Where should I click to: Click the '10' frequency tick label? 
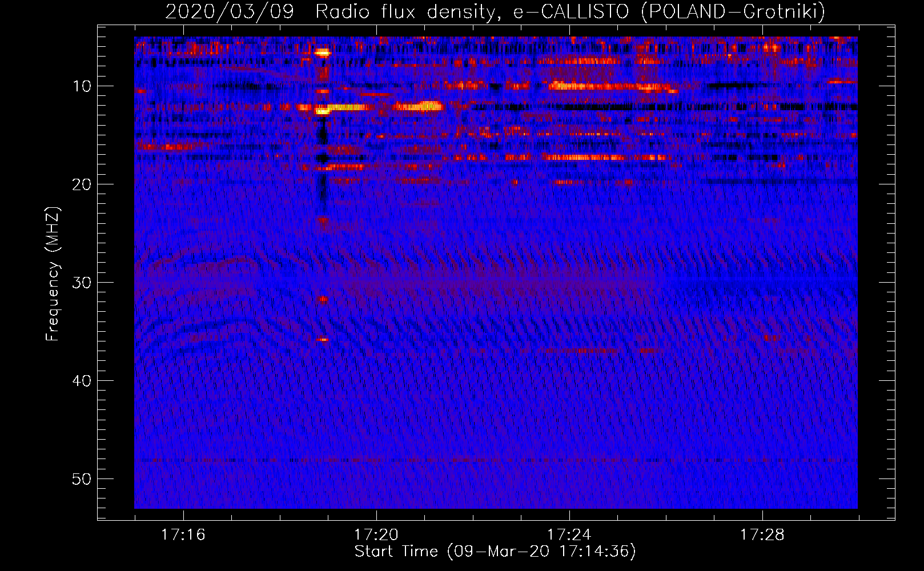[83, 86]
